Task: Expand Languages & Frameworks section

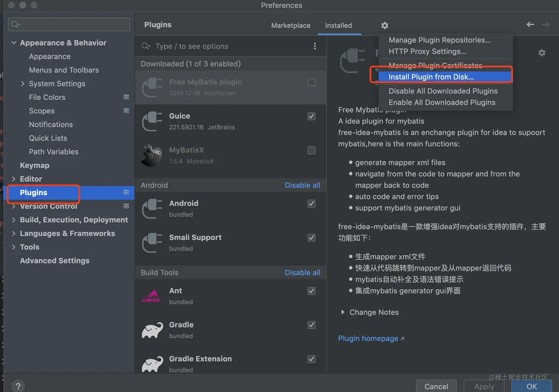Action: [x=14, y=234]
